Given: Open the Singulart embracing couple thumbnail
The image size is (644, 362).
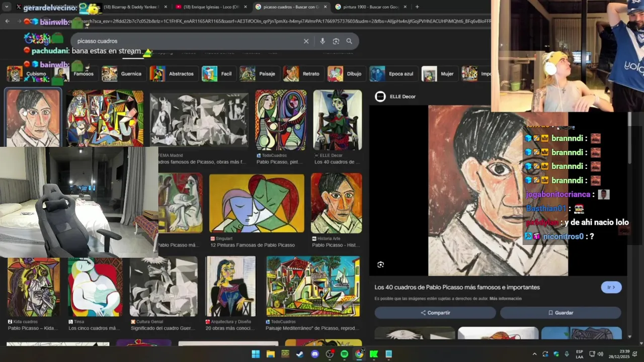Looking at the screenshot, I should [257, 203].
